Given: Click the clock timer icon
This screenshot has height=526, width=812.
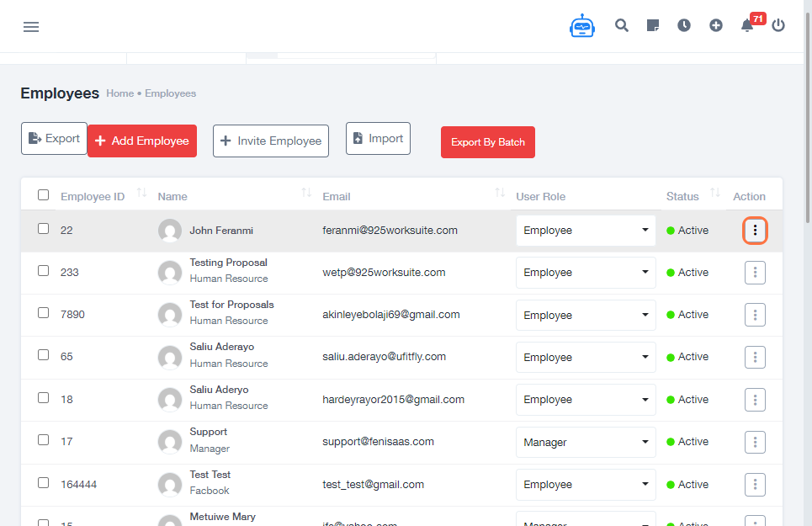Looking at the screenshot, I should (x=684, y=25).
